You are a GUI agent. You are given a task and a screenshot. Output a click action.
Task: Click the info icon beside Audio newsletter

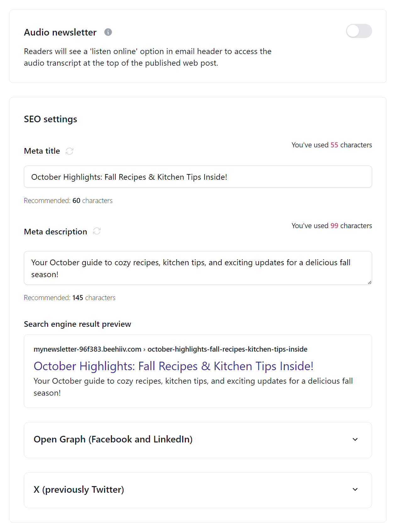coord(108,32)
